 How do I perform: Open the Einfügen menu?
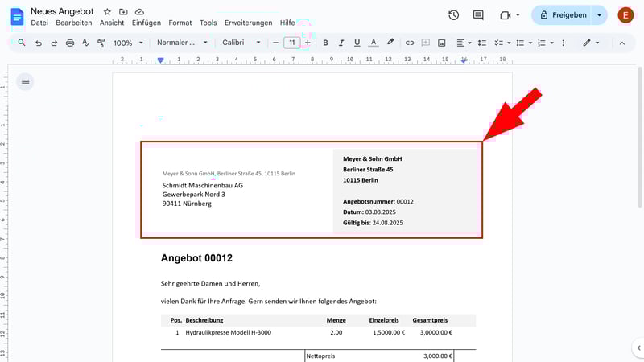point(146,23)
